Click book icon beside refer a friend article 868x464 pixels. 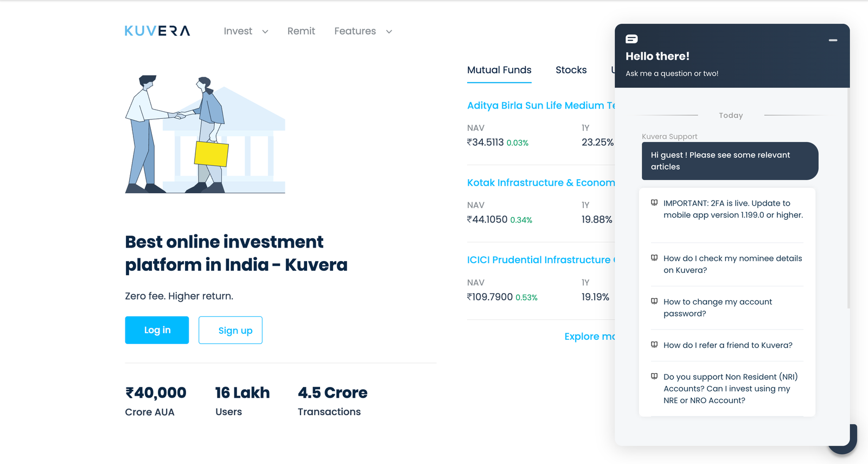654,345
